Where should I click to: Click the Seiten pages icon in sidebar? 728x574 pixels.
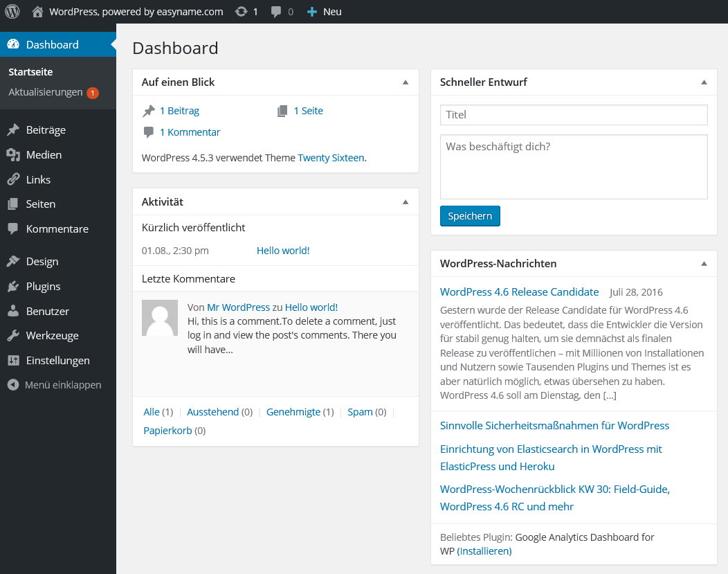(x=13, y=204)
